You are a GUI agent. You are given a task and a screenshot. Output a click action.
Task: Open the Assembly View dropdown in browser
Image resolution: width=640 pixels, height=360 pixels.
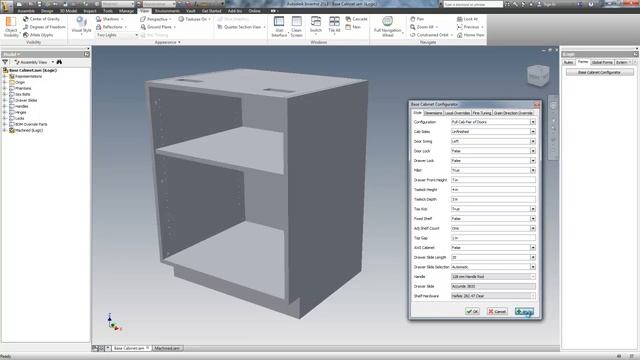coord(53,62)
